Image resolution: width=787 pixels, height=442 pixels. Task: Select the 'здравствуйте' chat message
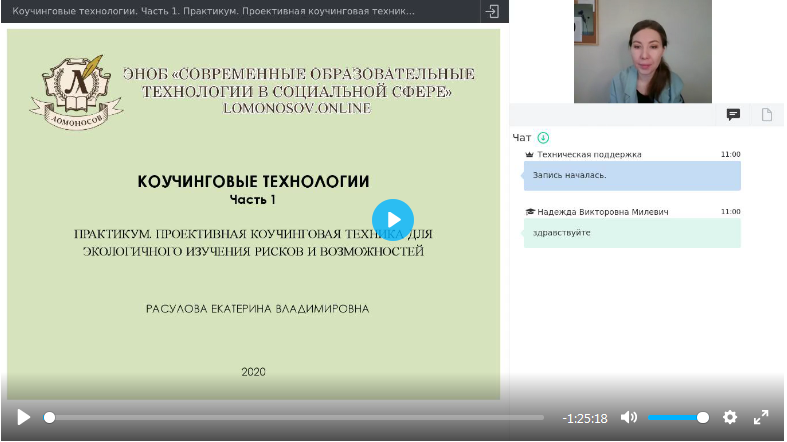click(631, 233)
